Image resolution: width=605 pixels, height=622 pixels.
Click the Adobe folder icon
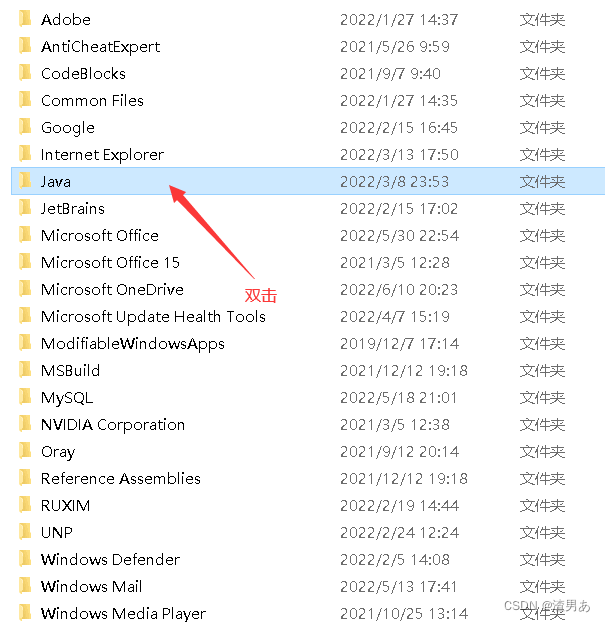(25, 18)
